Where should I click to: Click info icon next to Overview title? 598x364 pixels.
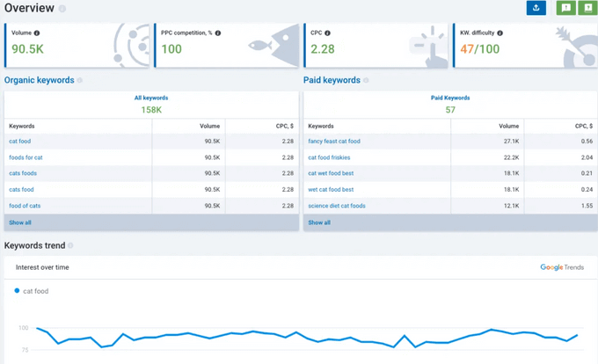click(62, 9)
